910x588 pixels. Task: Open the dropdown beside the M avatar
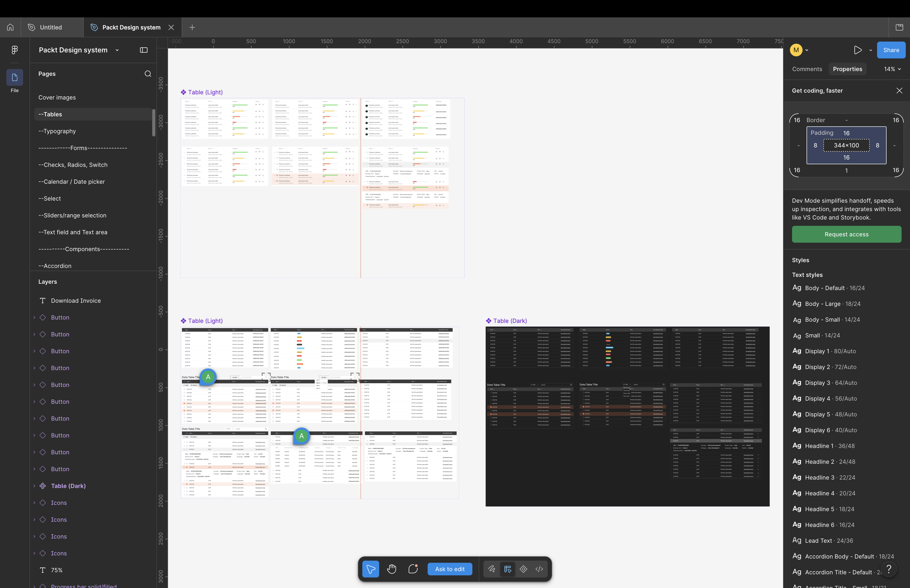[807, 50]
